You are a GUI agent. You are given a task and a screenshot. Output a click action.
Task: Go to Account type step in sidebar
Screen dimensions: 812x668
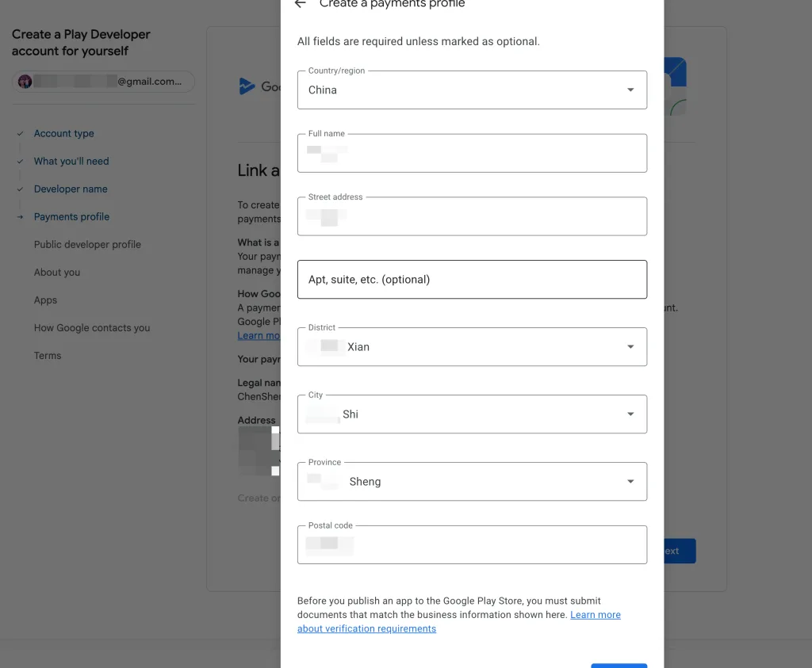(63, 134)
